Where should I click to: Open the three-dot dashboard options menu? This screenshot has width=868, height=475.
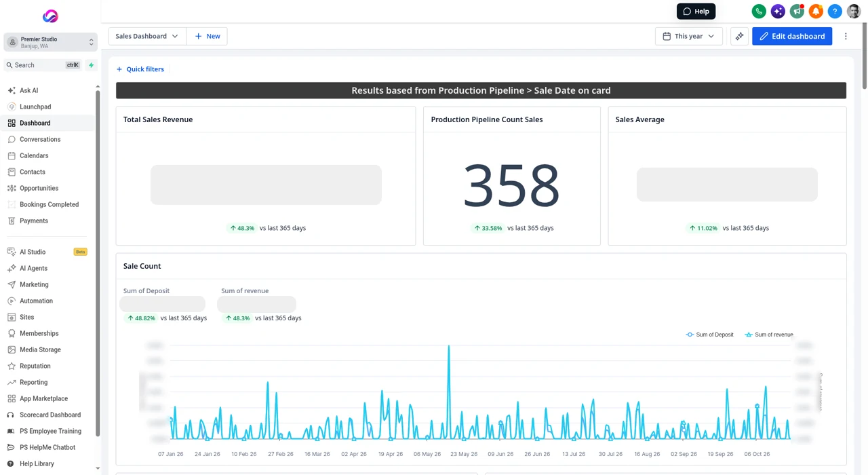pyautogui.click(x=846, y=36)
